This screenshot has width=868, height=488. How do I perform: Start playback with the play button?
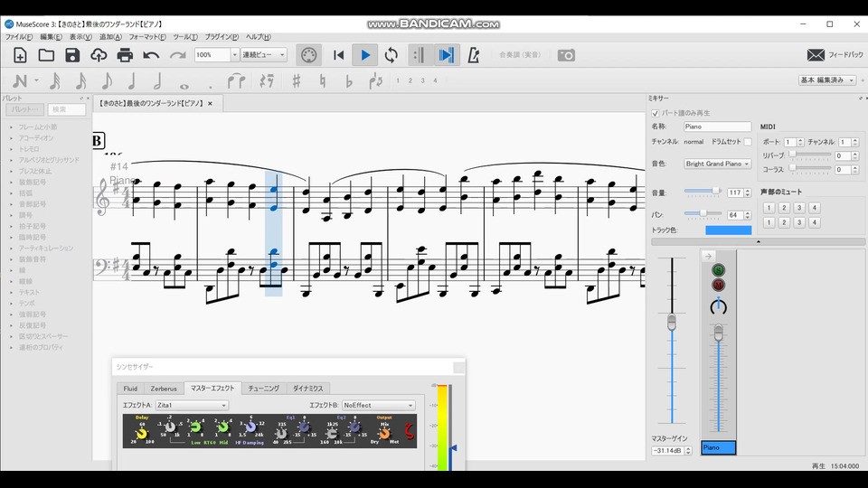pos(364,55)
